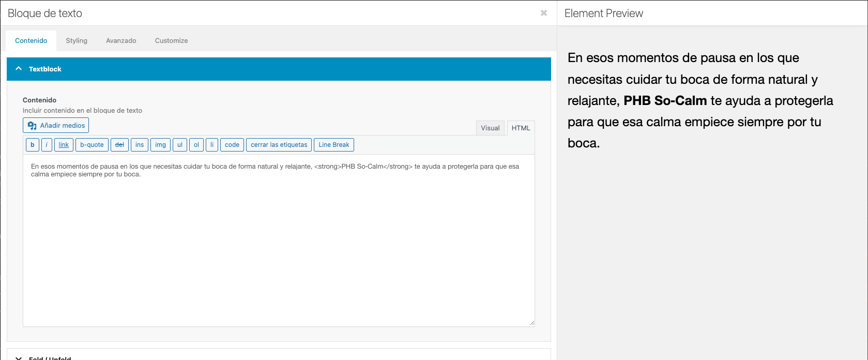Insert an ins tag
The height and width of the screenshot is (360, 868).
point(140,145)
